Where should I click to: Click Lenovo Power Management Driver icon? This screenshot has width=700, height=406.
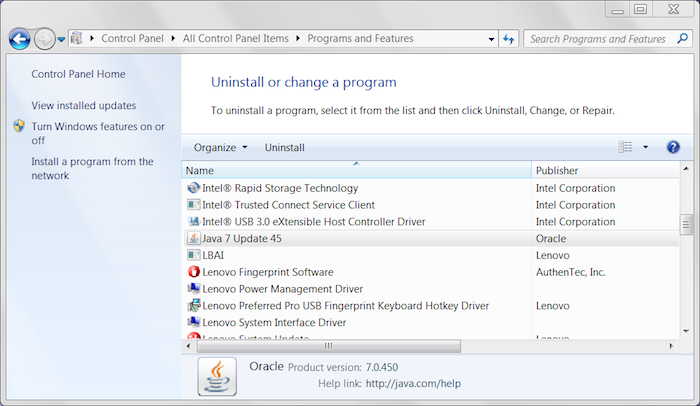193,289
